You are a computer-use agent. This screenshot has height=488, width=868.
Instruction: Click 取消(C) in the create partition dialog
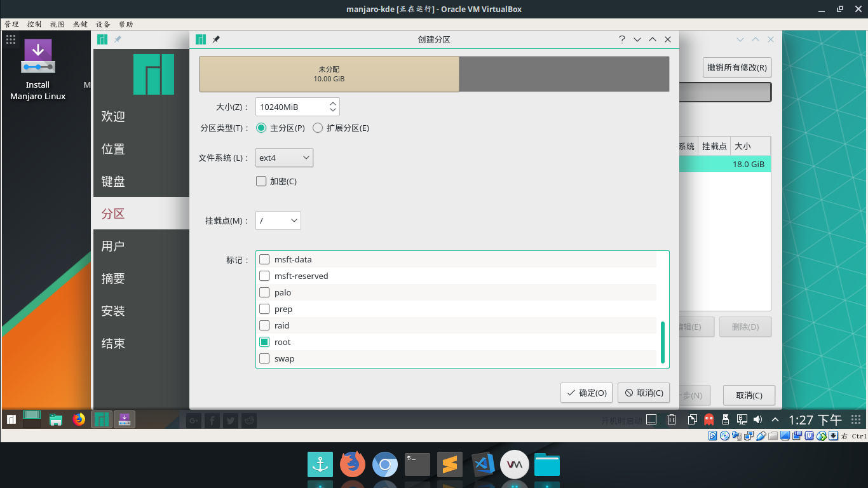644,393
